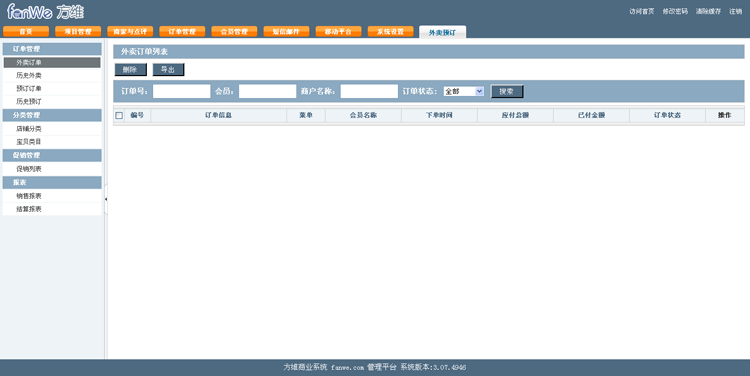750x376 pixels.
Task: Open the 短信邮件 tab
Action: 287,32
